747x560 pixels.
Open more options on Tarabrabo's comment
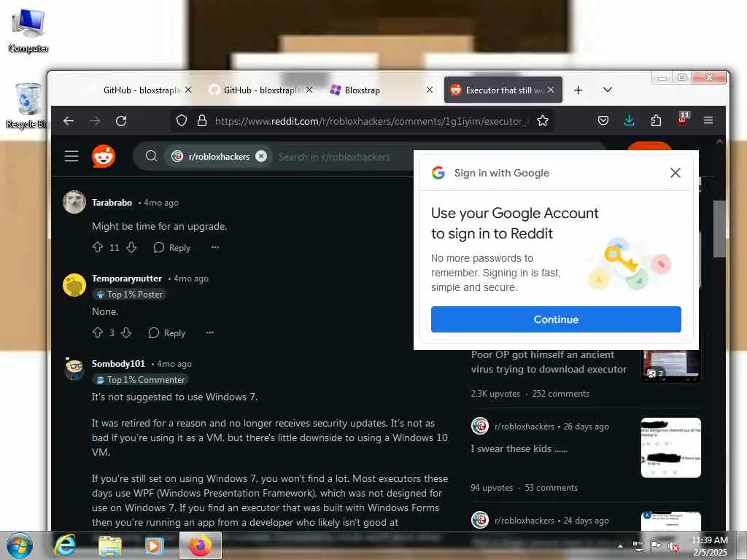[x=215, y=248]
